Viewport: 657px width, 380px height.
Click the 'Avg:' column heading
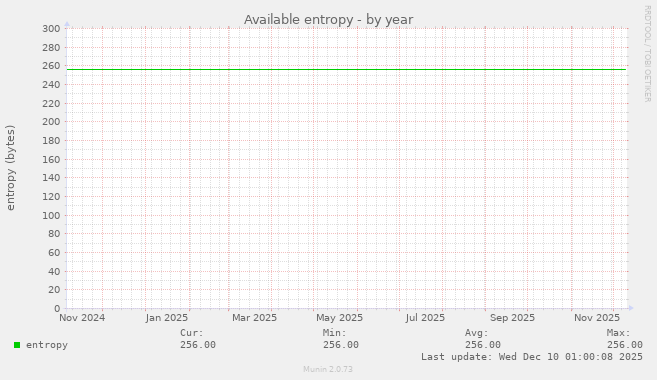coord(476,333)
